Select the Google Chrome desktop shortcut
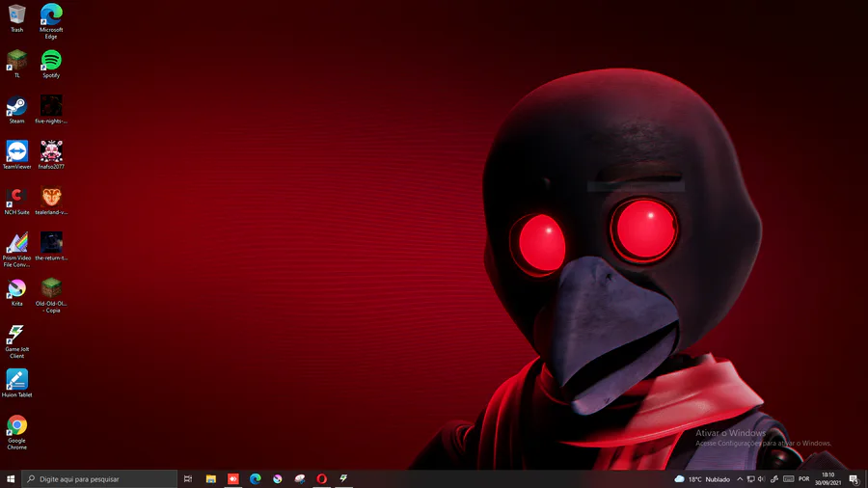Viewport: 868px width, 488px height. [16, 433]
